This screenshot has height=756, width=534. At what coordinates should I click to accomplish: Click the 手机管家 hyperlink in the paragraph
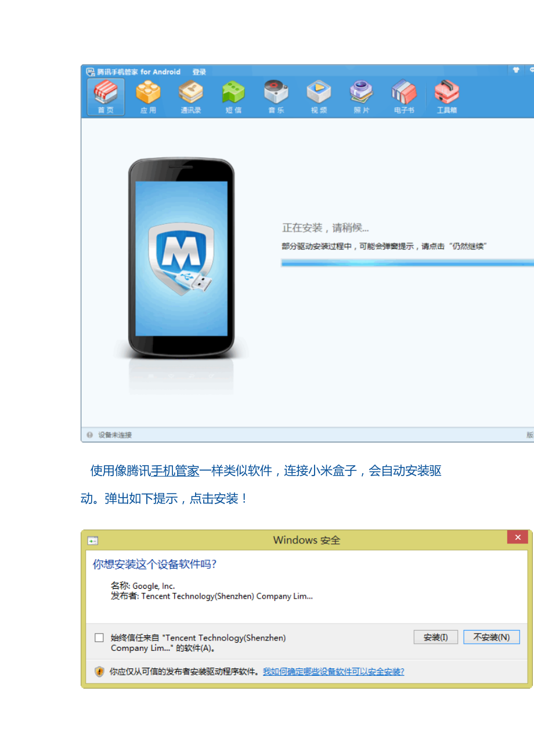tap(175, 471)
